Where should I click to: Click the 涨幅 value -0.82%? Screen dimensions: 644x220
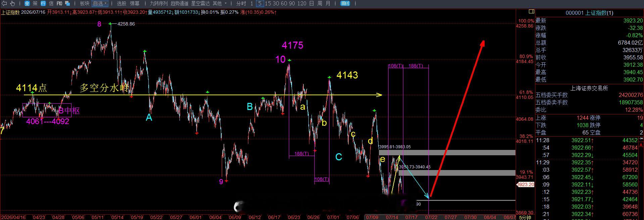[634, 36]
